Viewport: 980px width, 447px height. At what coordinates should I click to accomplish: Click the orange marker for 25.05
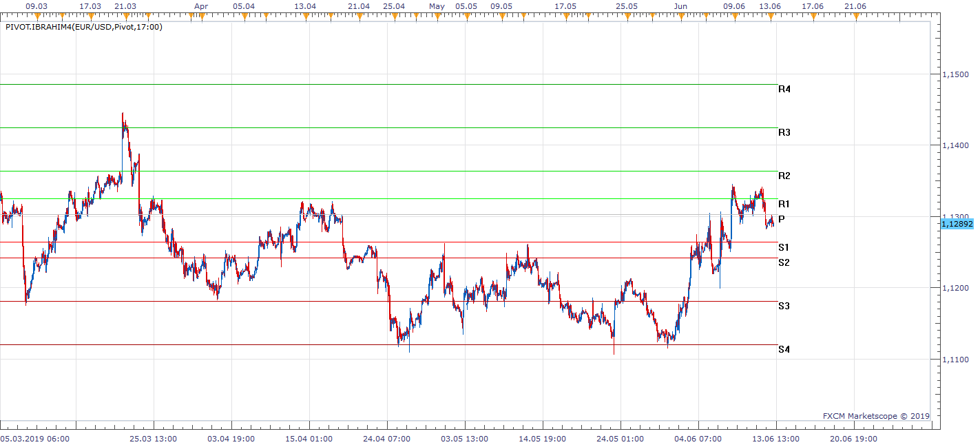(627, 16)
